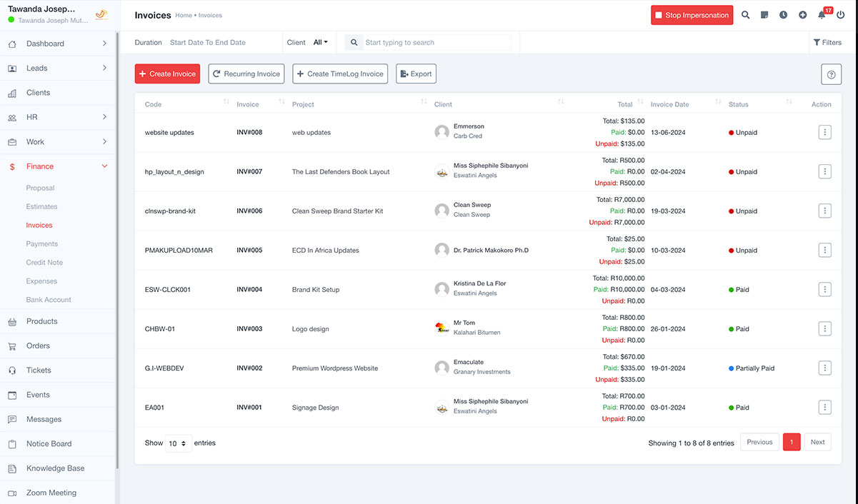Click the magnifier search icon in header
Screen dimensions: 858x504
(745, 15)
